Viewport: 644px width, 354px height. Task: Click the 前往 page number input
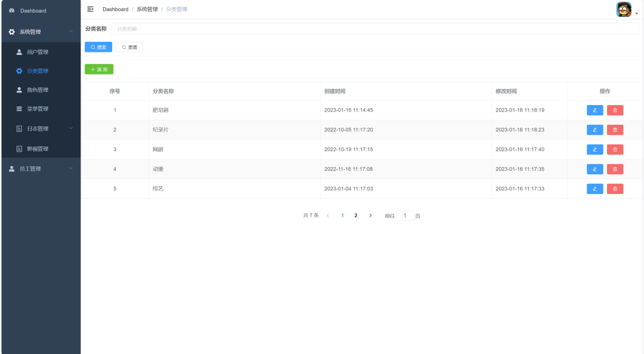[405, 216]
